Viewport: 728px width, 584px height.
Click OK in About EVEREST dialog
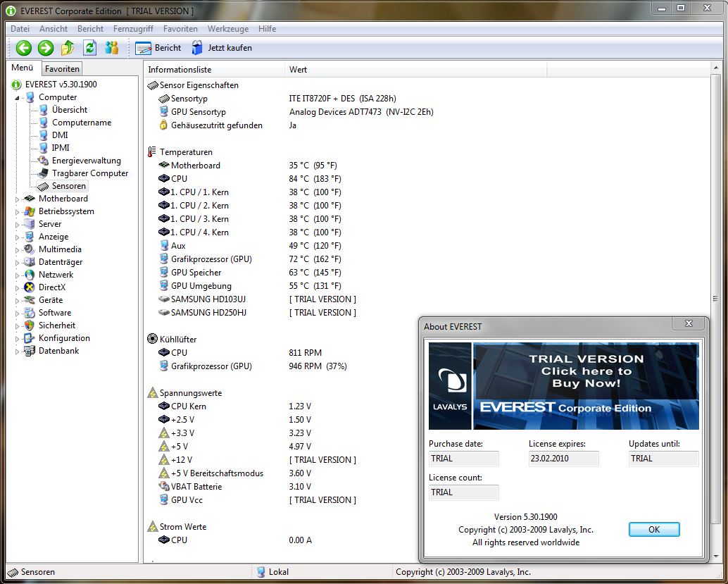click(x=654, y=530)
